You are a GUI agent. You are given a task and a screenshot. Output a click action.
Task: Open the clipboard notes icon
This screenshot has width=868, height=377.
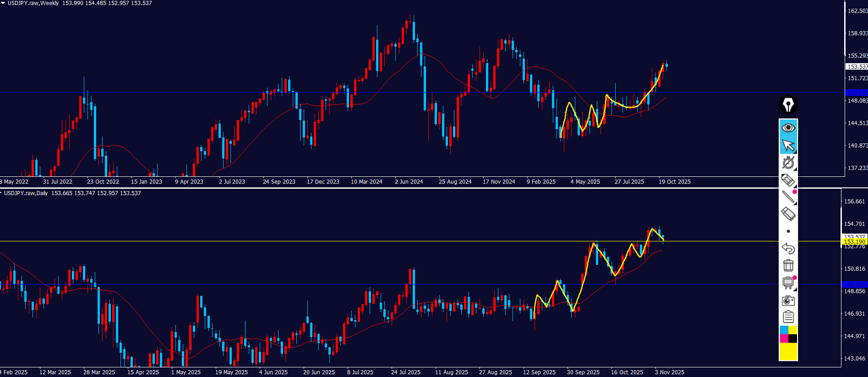point(788,317)
